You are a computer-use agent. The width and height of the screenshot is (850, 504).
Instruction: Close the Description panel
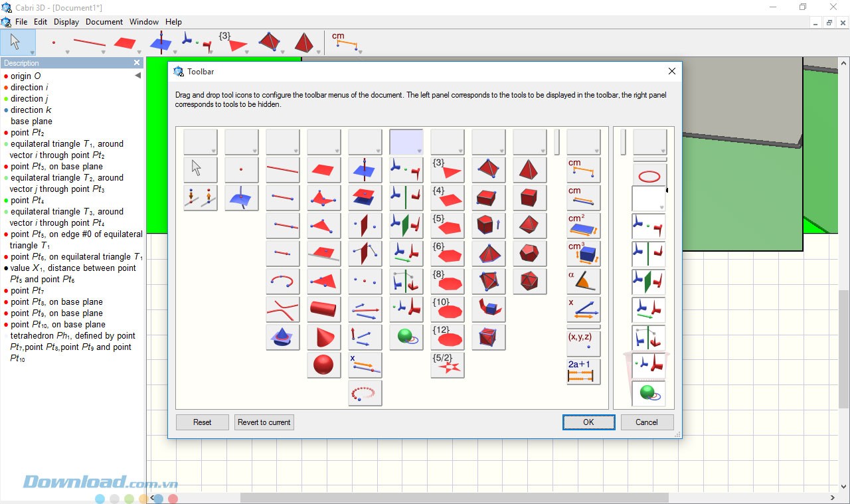137,63
